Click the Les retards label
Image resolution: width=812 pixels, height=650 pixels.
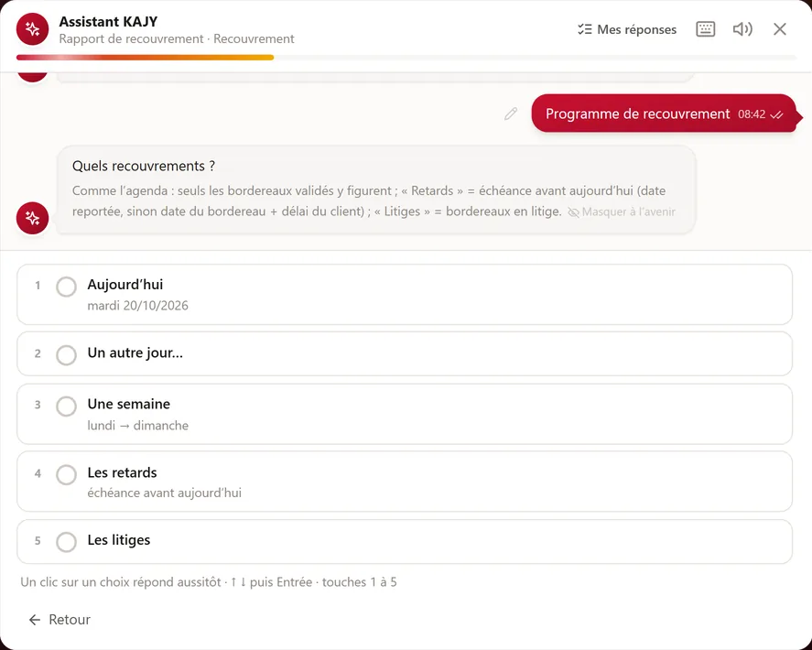tap(123, 472)
